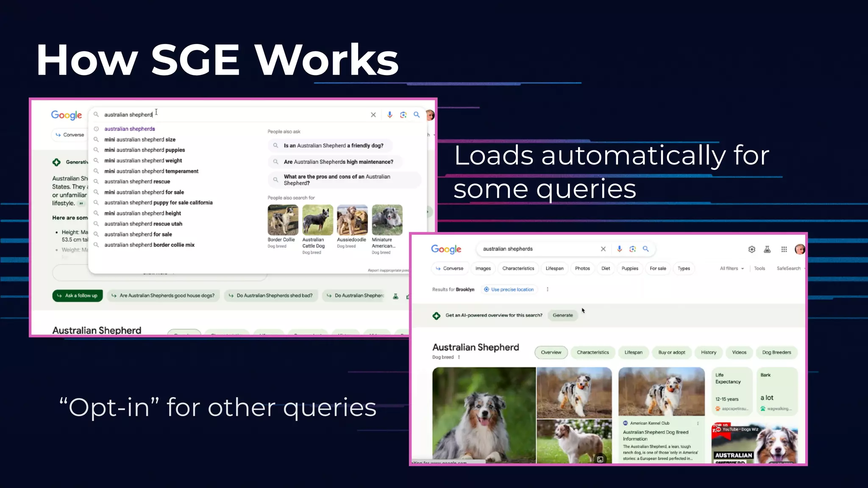Expand the All filters dropdown

(x=732, y=269)
